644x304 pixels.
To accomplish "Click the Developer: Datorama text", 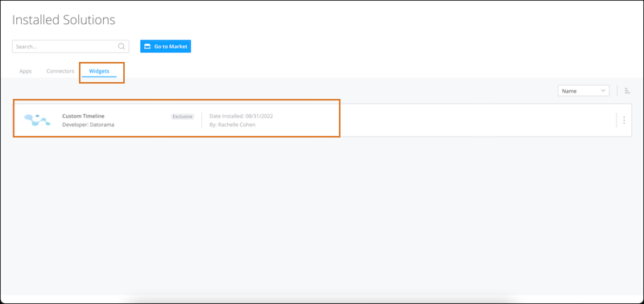I will tap(89, 125).
